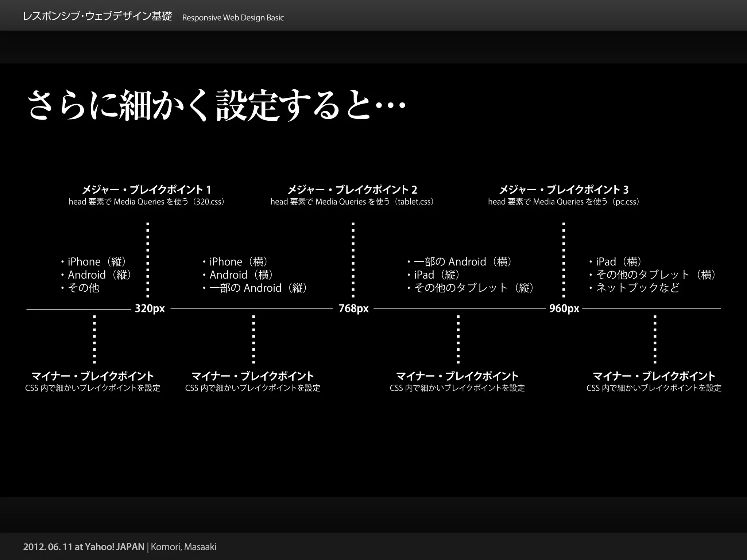Select the bullet その他のタブレット（縦）
The height and width of the screenshot is (560, 747).
tap(471, 288)
